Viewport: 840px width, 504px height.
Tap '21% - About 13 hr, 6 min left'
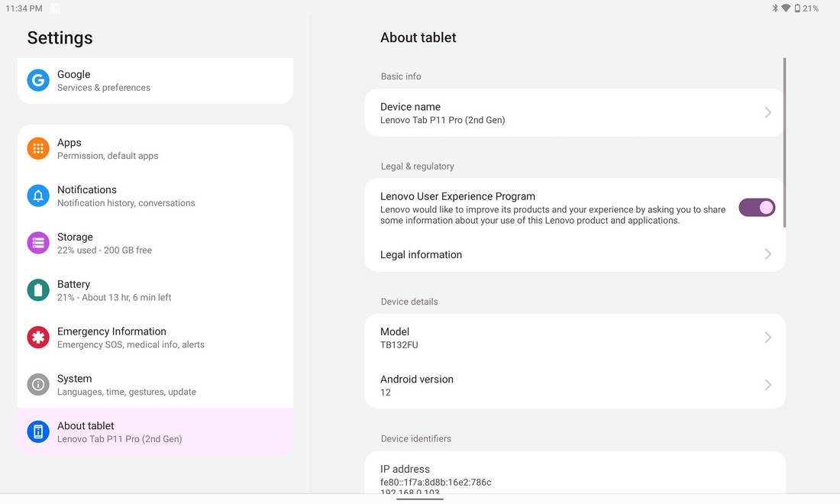pyautogui.click(x=114, y=297)
